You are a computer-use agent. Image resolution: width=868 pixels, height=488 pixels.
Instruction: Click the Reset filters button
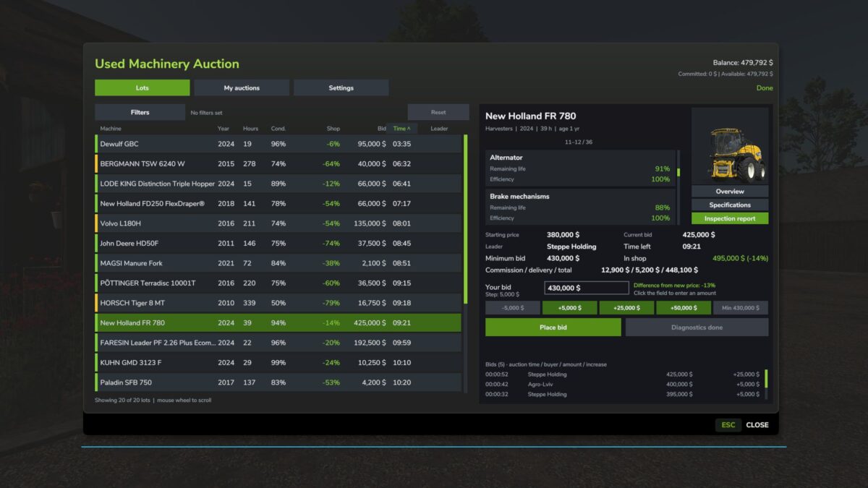438,112
